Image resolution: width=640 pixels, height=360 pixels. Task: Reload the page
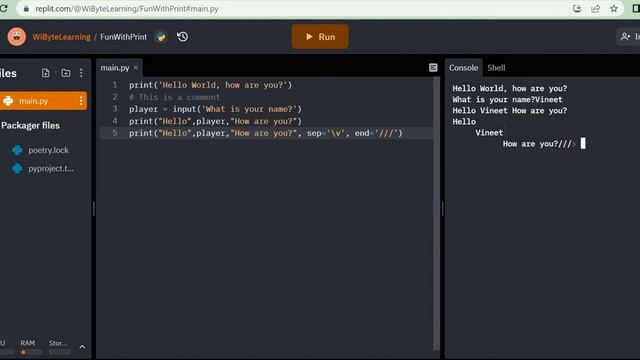click(4, 9)
